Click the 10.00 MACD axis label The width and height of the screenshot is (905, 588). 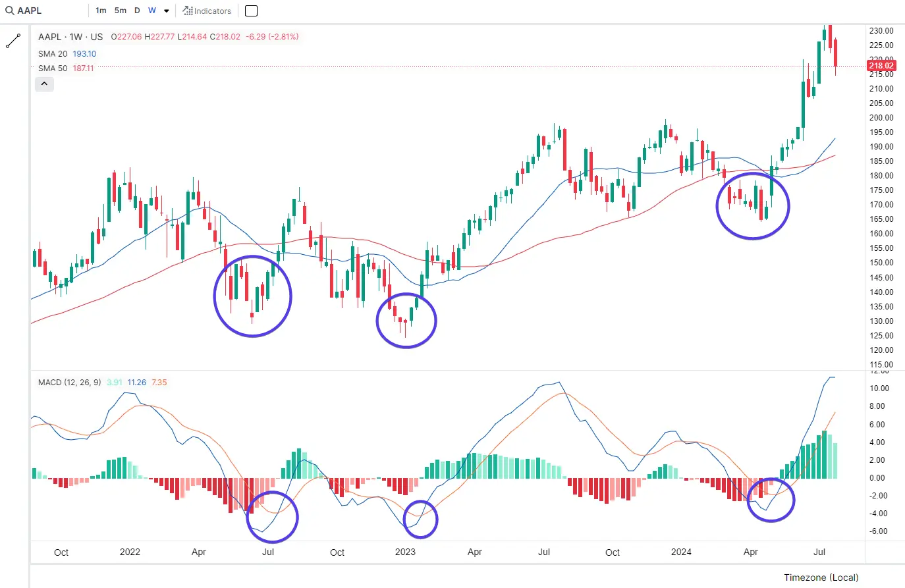pos(879,388)
